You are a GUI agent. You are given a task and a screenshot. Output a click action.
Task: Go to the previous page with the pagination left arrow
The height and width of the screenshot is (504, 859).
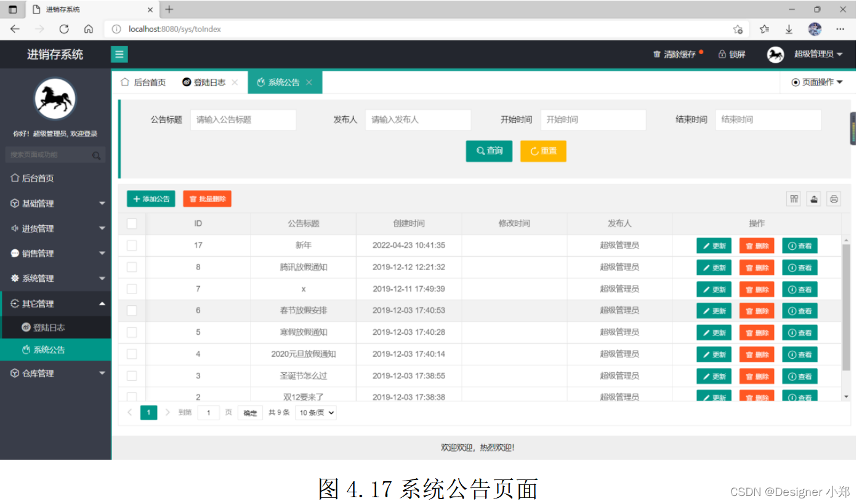pos(129,412)
